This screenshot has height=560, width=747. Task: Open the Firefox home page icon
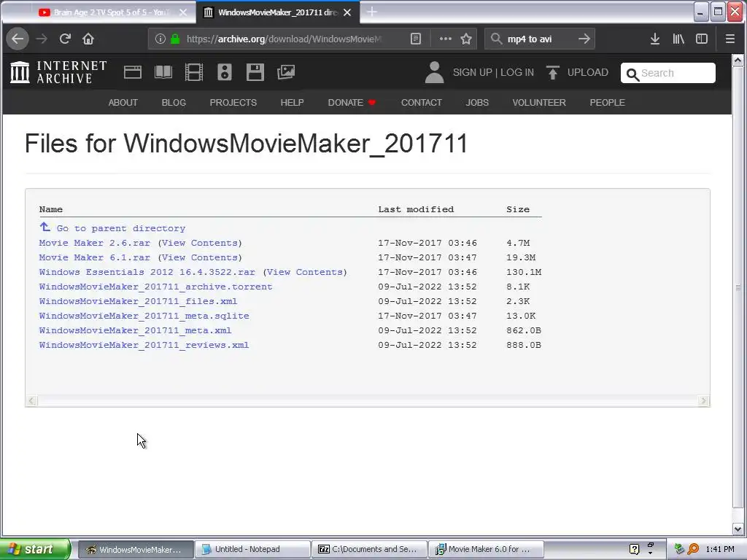point(88,39)
